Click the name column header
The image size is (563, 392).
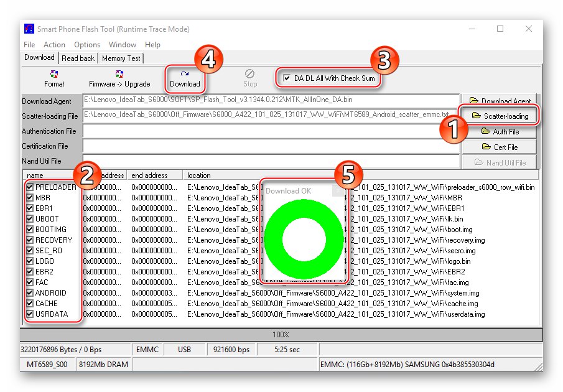coord(35,175)
